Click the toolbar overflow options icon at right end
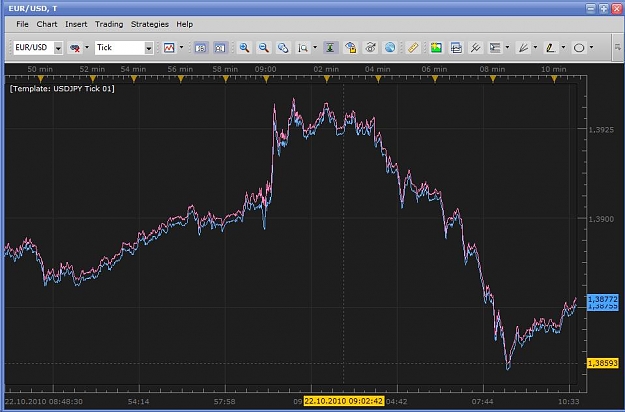 click(x=618, y=47)
